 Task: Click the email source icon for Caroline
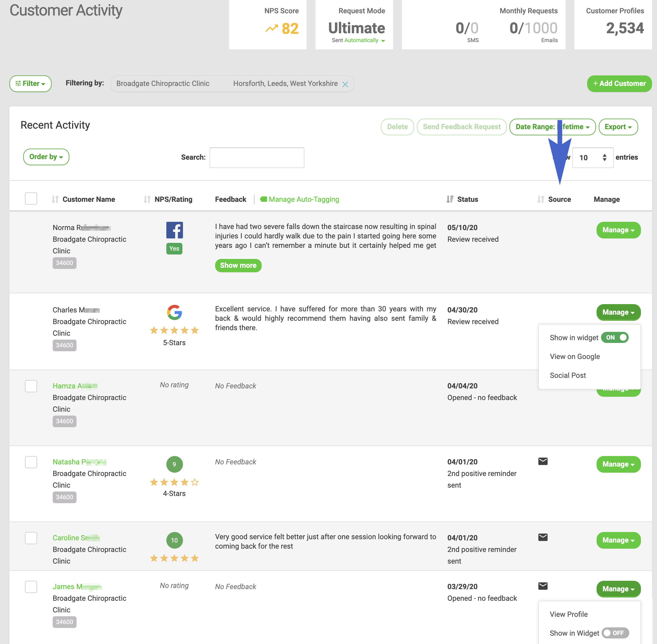543,537
